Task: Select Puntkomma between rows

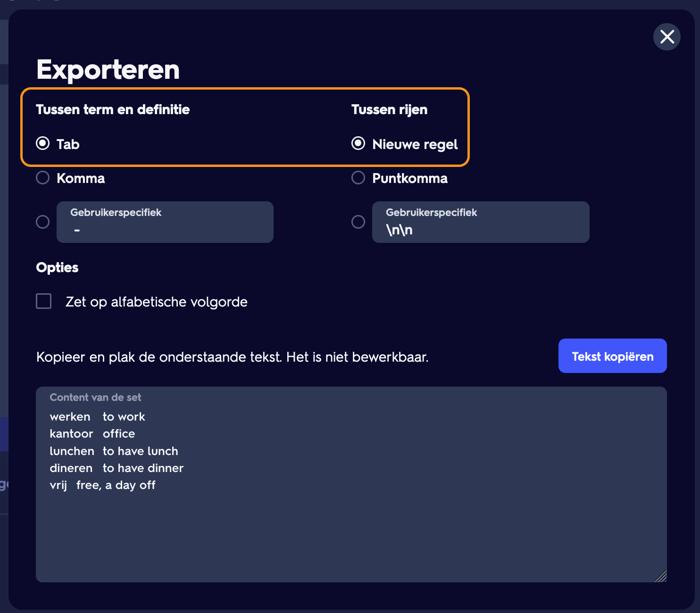Action: pyautogui.click(x=358, y=178)
